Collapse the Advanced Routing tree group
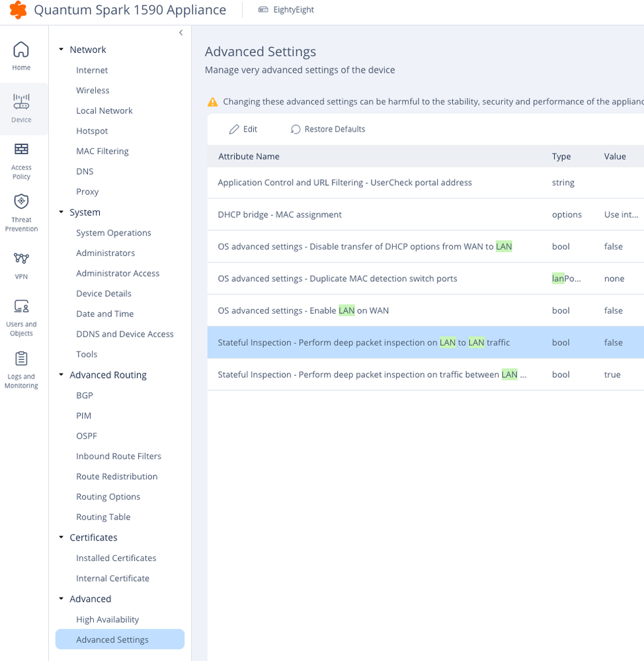 coord(61,375)
